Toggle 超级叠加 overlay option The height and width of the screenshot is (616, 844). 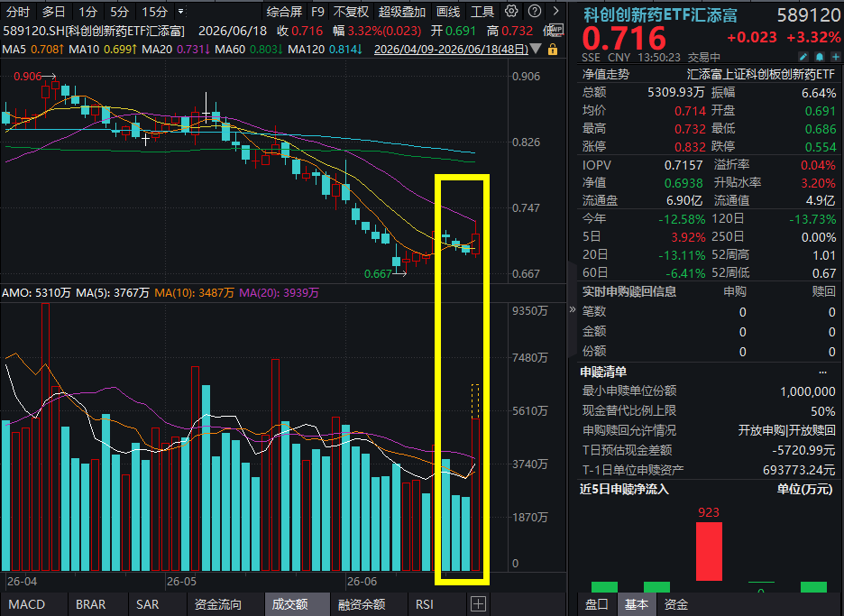click(x=402, y=12)
